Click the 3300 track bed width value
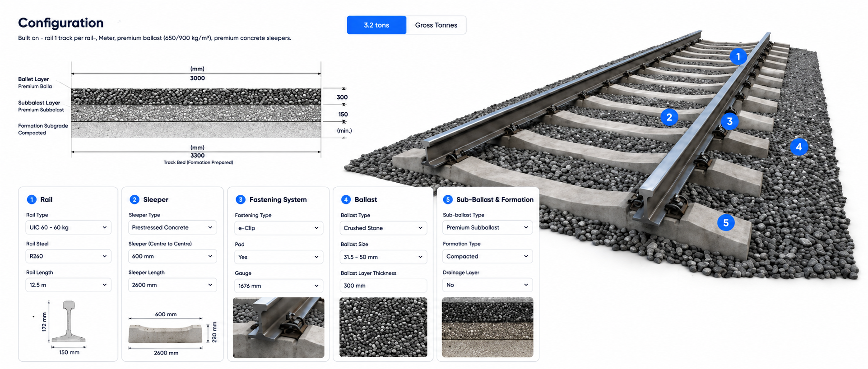 [197, 155]
